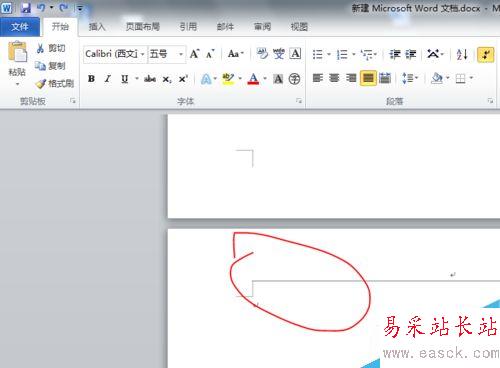Switch to the 引用 (References) tab
The image size is (500, 368).
[188, 26]
